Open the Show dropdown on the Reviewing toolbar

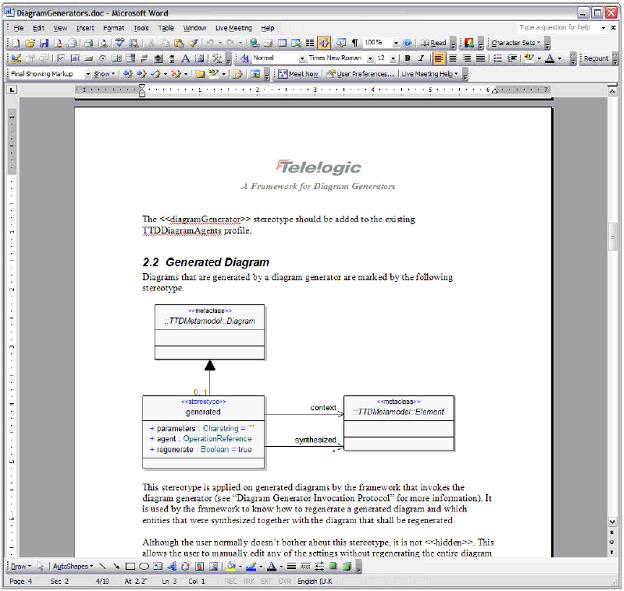point(104,74)
